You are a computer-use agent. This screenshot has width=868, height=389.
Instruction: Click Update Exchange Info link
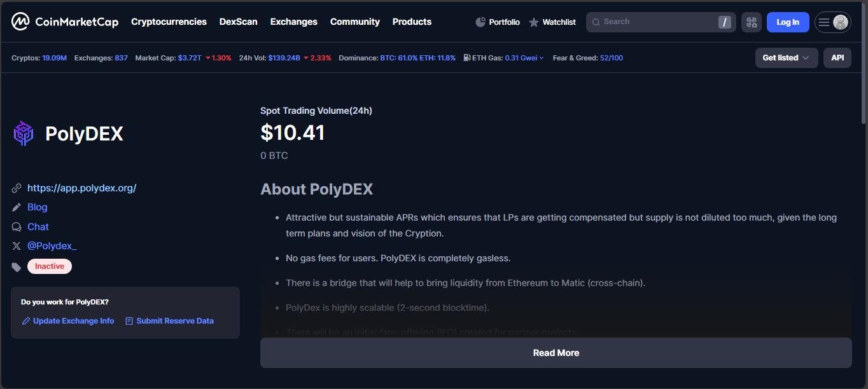pyautogui.click(x=74, y=321)
